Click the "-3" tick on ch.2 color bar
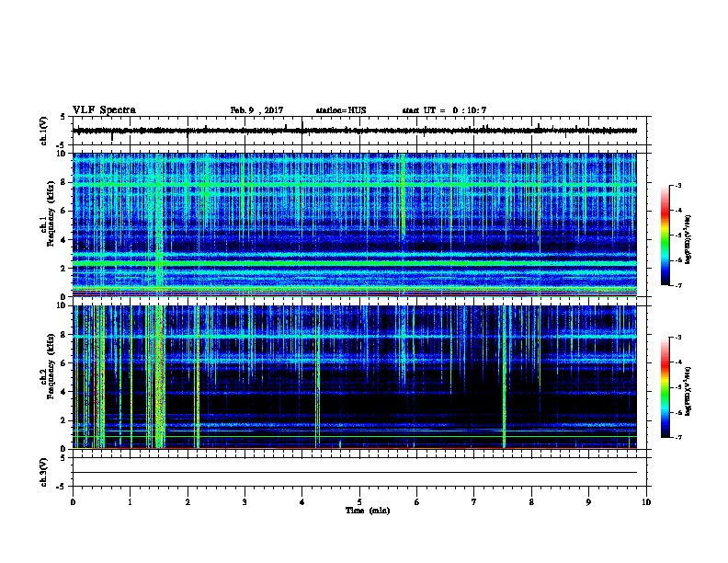728x563 pixels. (x=677, y=338)
